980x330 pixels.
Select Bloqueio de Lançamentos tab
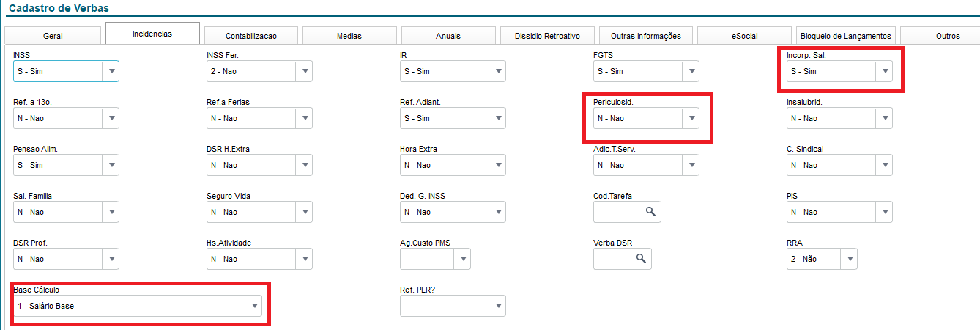click(846, 36)
